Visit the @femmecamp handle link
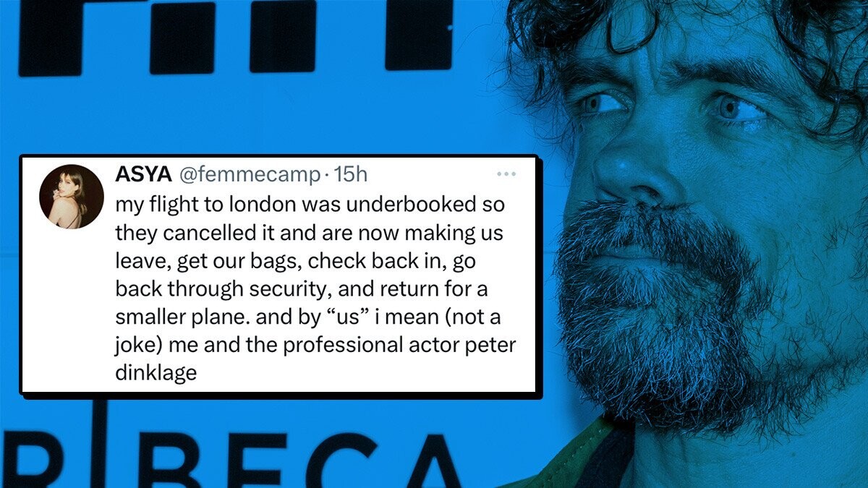 [248, 174]
